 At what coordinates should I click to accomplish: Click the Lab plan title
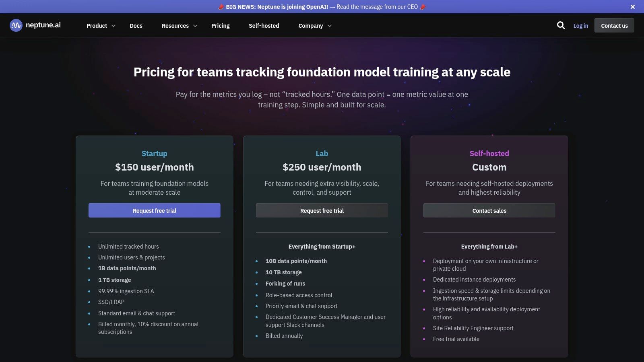322,153
